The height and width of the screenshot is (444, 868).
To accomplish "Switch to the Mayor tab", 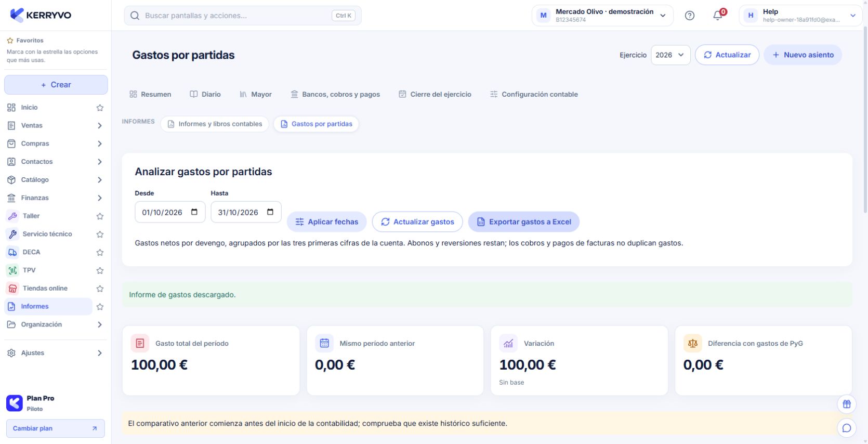I will pyautogui.click(x=256, y=94).
